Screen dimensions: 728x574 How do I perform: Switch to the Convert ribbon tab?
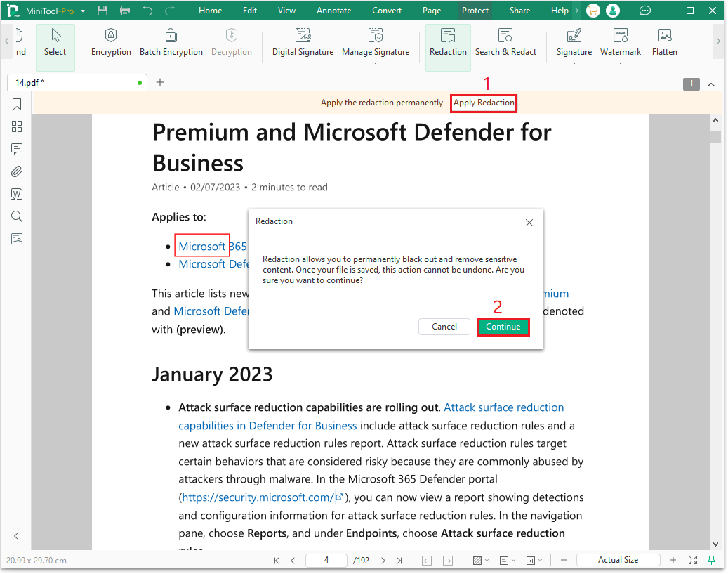pos(387,10)
